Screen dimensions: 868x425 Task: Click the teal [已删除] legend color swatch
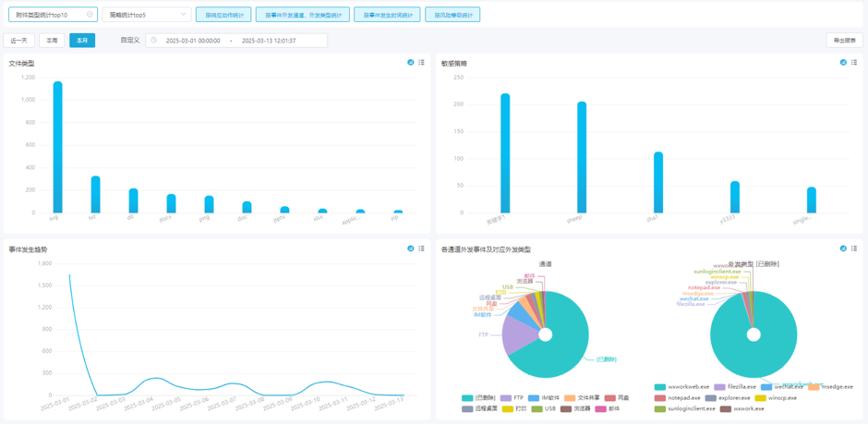(467, 398)
